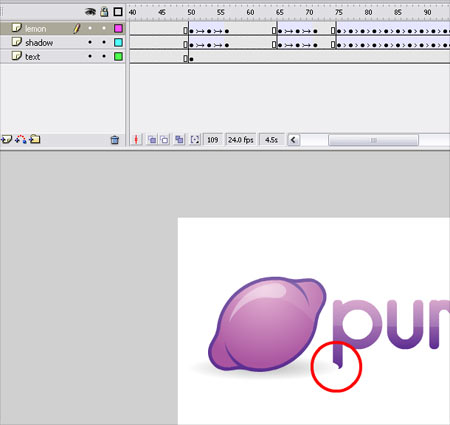This screenshot has width=450, height=425.
Task: Select shadow layer keyframe at frame 65
Action: [280, 45]
